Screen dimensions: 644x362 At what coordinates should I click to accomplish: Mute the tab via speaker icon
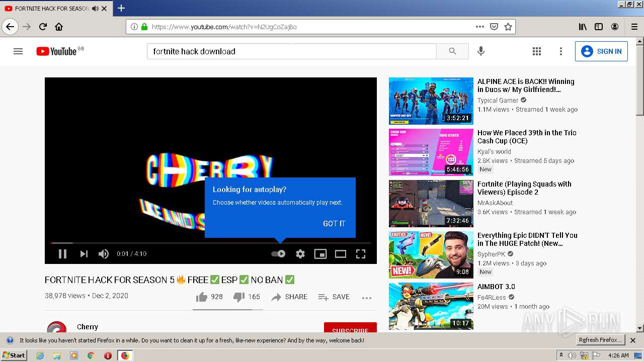click(95, 9)
